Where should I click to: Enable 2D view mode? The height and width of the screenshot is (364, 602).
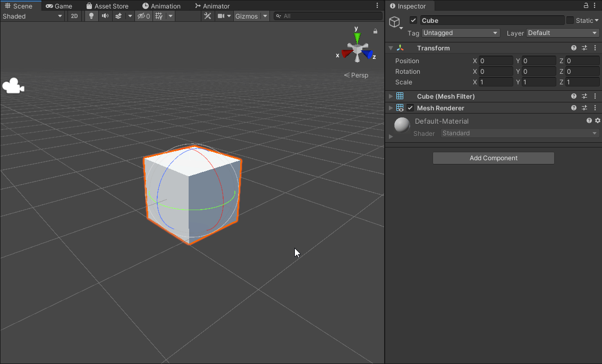(74, 16)
